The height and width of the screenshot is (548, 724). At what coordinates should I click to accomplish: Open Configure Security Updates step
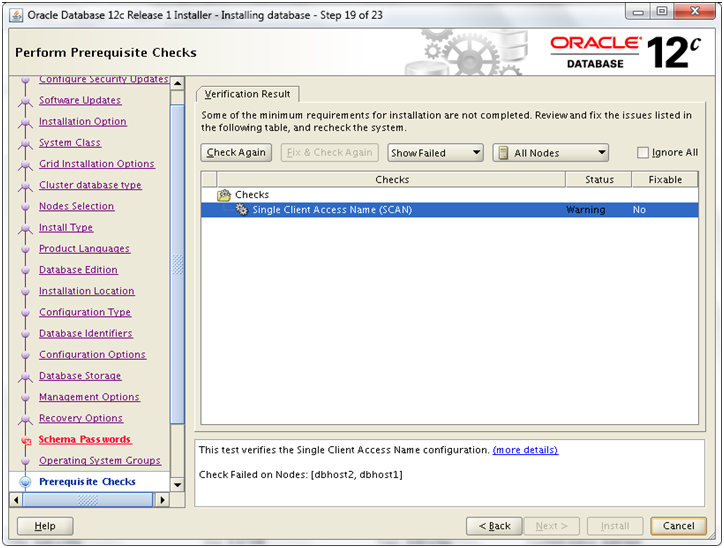click(x=103, y=80)
